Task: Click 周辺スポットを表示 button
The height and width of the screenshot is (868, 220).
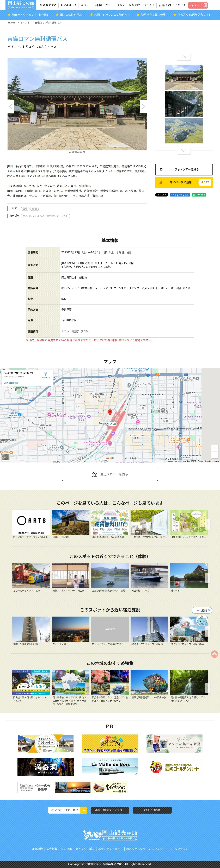Action: (110, 474)
